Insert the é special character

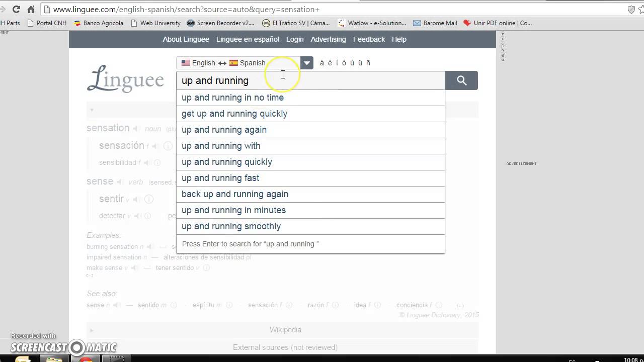point(330,63)
